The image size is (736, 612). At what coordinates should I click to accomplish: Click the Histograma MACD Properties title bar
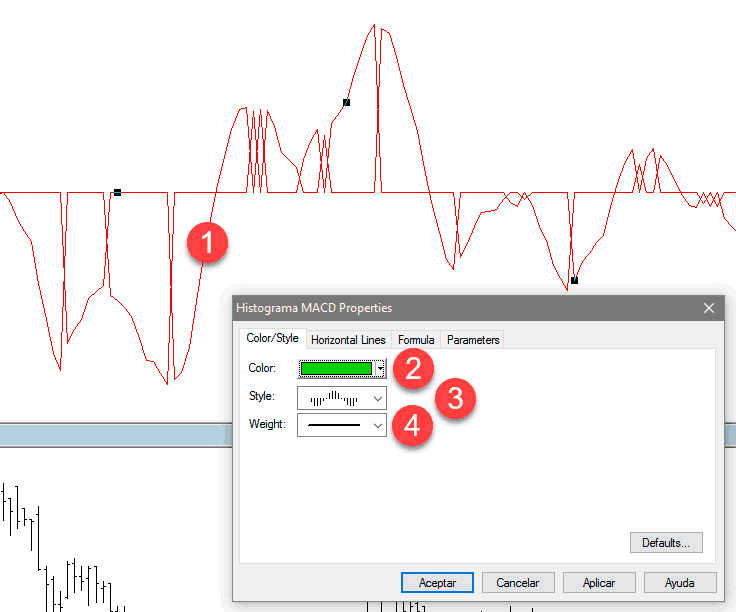pyautogui.click(x=478, y=308)
